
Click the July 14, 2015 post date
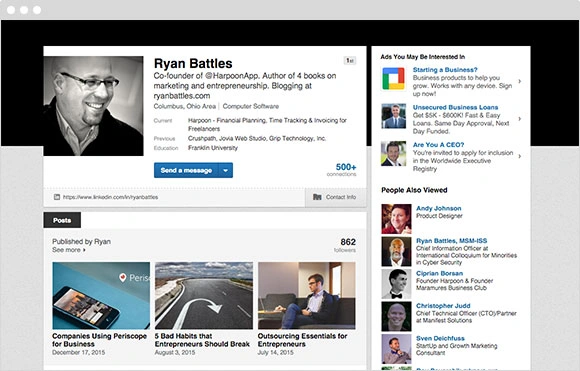point(276,353)
